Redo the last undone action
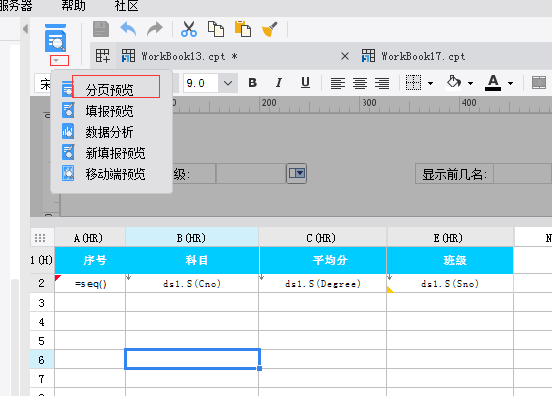This screenshot has height=396, width=552. click(x=155, y=29)
